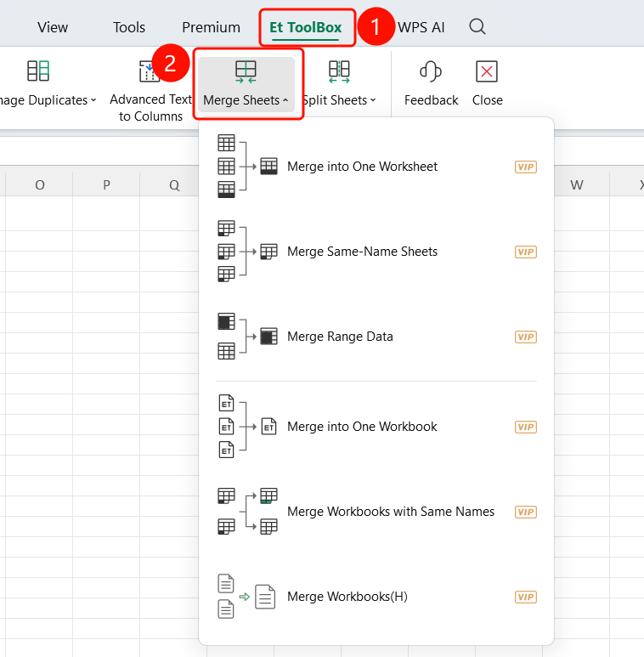Viewport: 644px width, 657px height.
Task: Click the Merge Same-Name Sheets icon
Action: [247, 251]
